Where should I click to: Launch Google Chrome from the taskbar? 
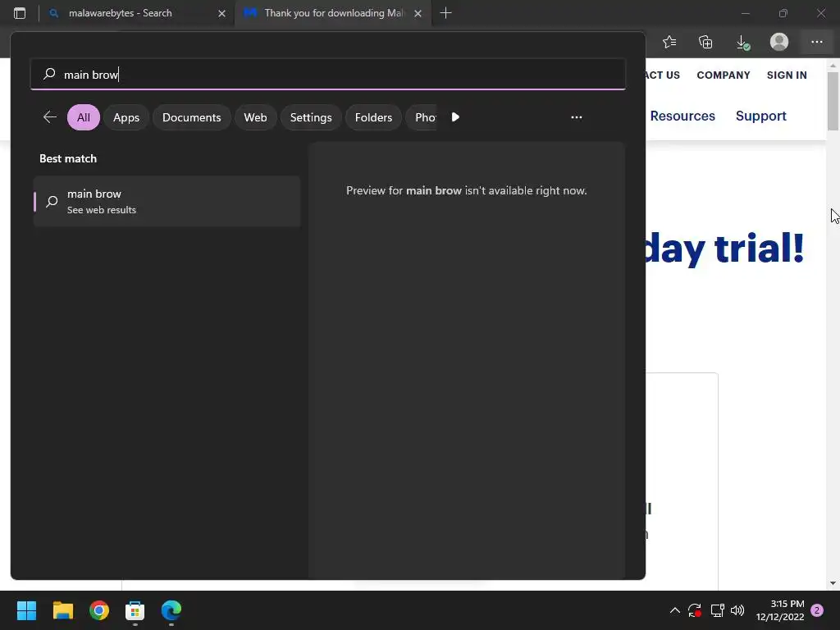pos(99,610)
